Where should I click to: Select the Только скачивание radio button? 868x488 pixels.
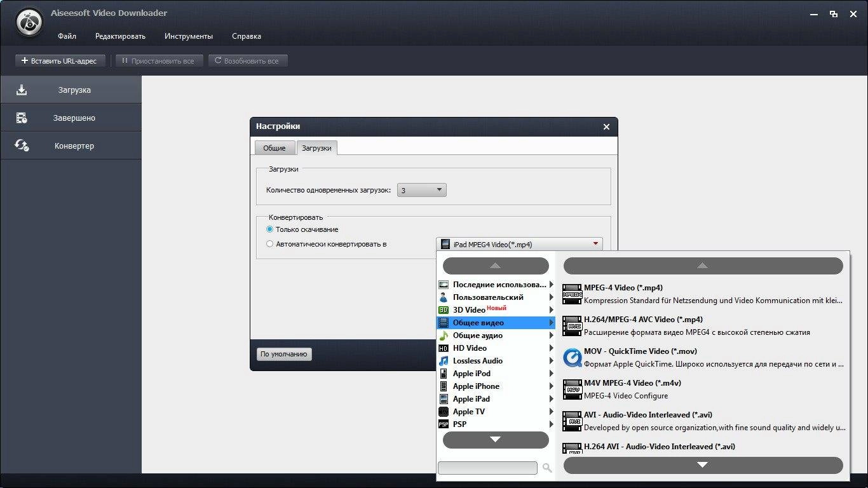[270, 229]
